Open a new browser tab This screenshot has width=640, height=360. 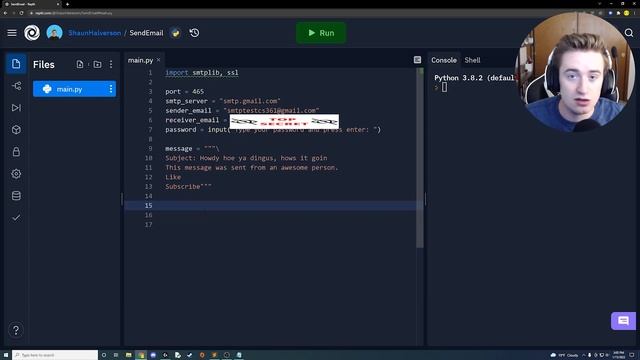[x=67, y=4]
